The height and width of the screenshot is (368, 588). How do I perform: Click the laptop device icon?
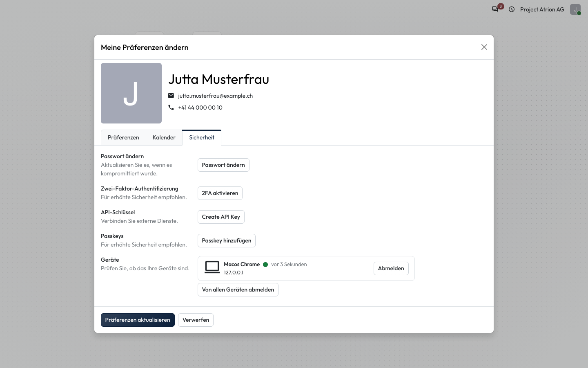pyautogui.click(x=212, y=267)
